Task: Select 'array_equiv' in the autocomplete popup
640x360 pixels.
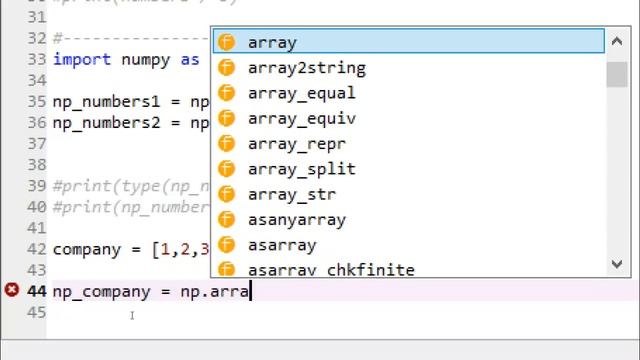Action: pyautogui.click(x=409, y=118)
